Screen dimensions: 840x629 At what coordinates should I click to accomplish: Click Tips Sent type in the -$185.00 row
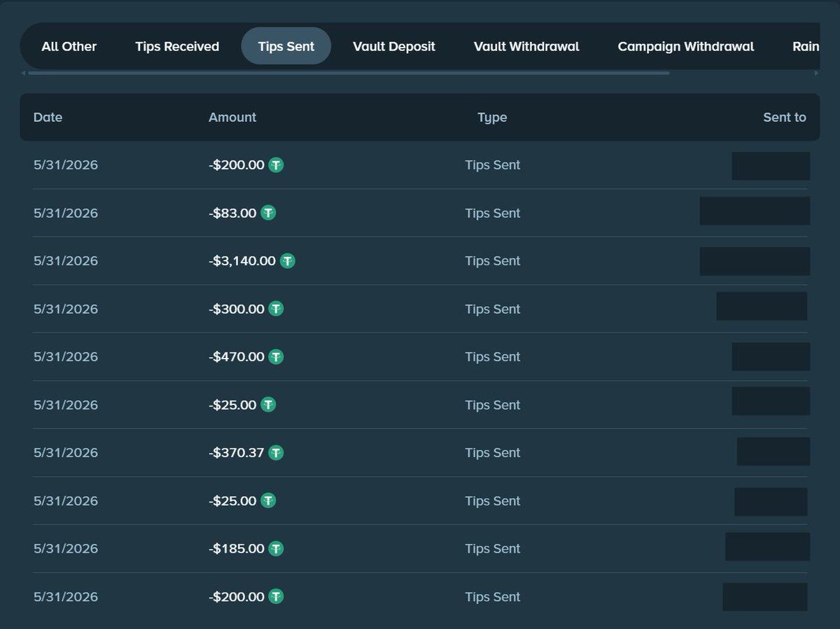pyautogui.click(x=493, y=548)
